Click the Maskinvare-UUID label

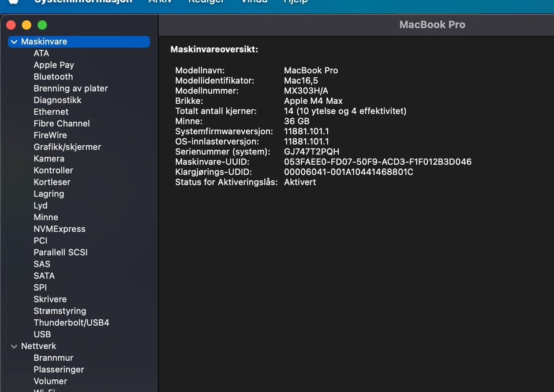pyautogui.click(x=212, y=162)
